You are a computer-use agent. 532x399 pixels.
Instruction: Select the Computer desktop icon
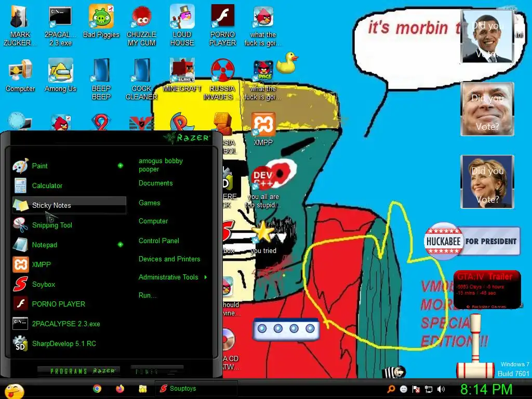pyautogui.click(x=20, y=75)
